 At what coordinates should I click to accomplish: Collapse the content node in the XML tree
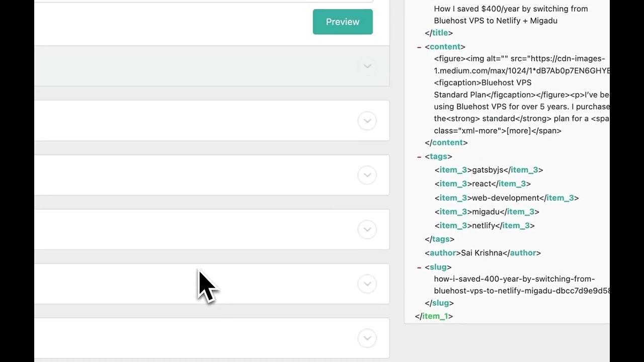point(419,47)
